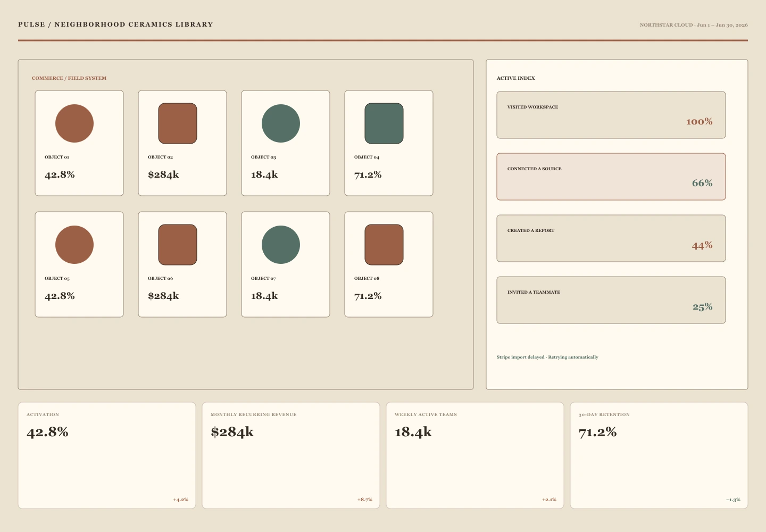The width and height of the screenshot is (766, 532).
Task: Select the Invited a Teammate row
Action: [x=611, y=300]
